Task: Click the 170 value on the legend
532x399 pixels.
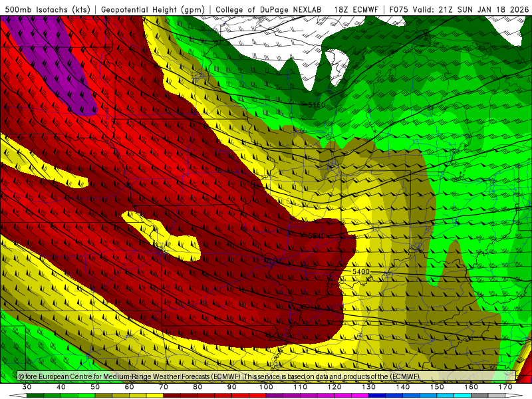Action: [x=505, y=387]
